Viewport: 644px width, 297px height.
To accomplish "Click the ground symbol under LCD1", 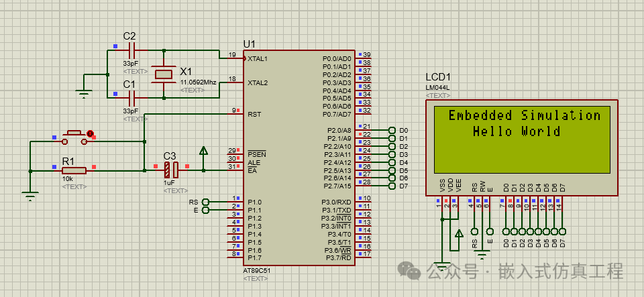I will [x=442, y=264].
